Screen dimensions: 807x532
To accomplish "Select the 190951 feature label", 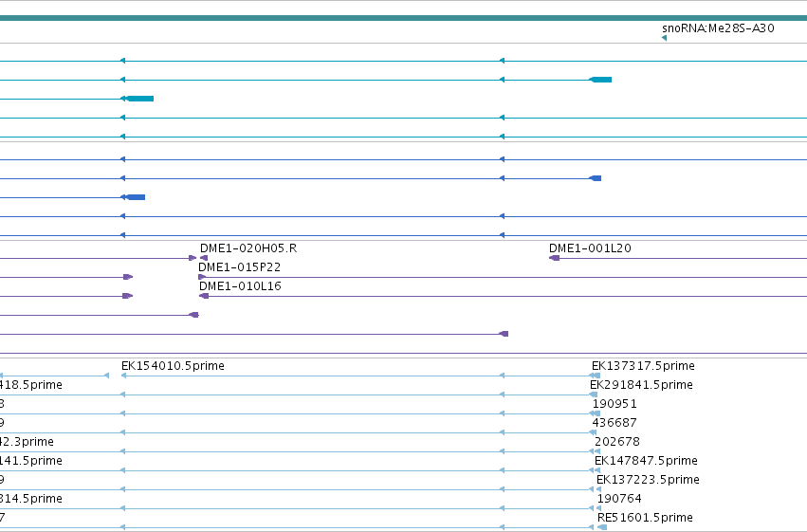I will (614, 404).
